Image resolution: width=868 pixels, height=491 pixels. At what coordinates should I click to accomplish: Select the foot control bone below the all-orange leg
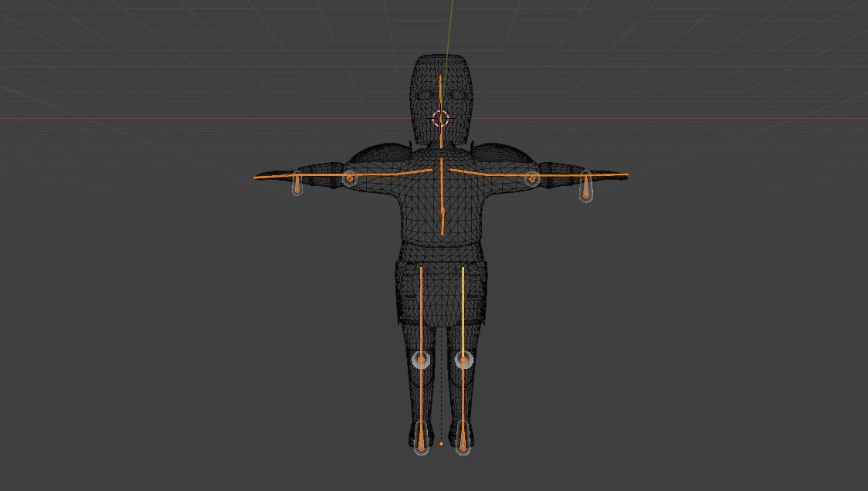[x=422, y=437]
